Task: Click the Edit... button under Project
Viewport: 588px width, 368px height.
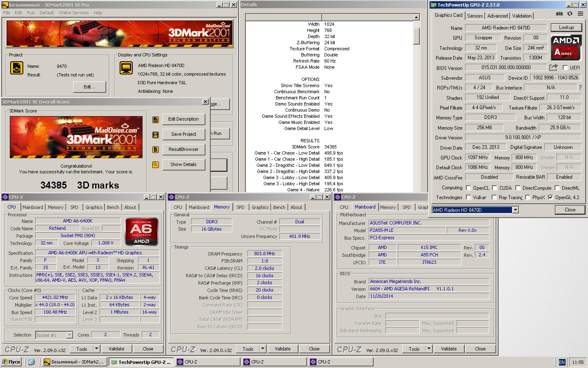Action: pos(89,87)
